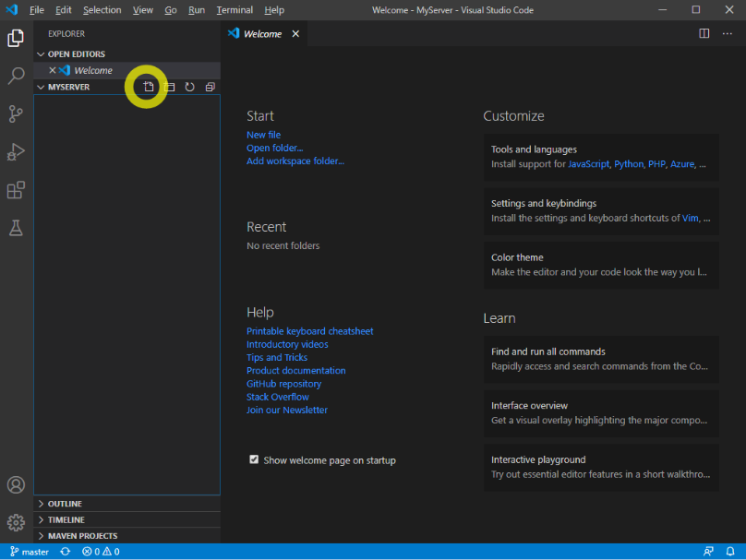Open the Selection menu
This screenshot has width=746, height=560.
(x=102, y=10)
